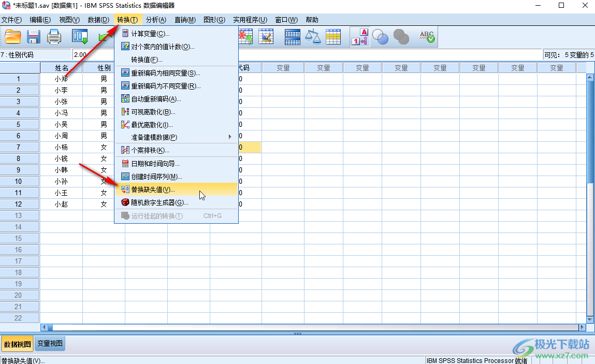This screenshot has height=364, width=595.
Task: Open the 数据(D) menu
Action: point(98,20)
